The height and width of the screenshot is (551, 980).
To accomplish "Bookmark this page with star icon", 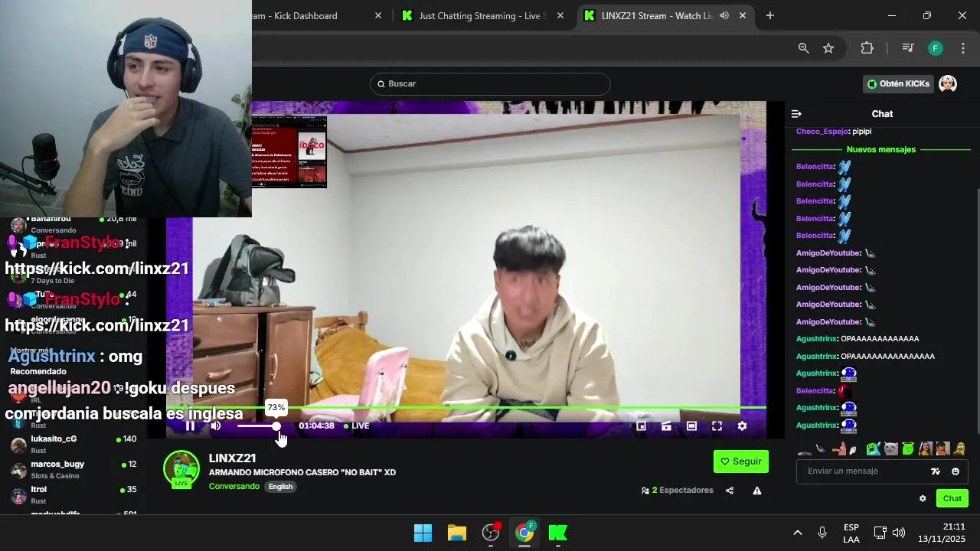I will point(828,48).
